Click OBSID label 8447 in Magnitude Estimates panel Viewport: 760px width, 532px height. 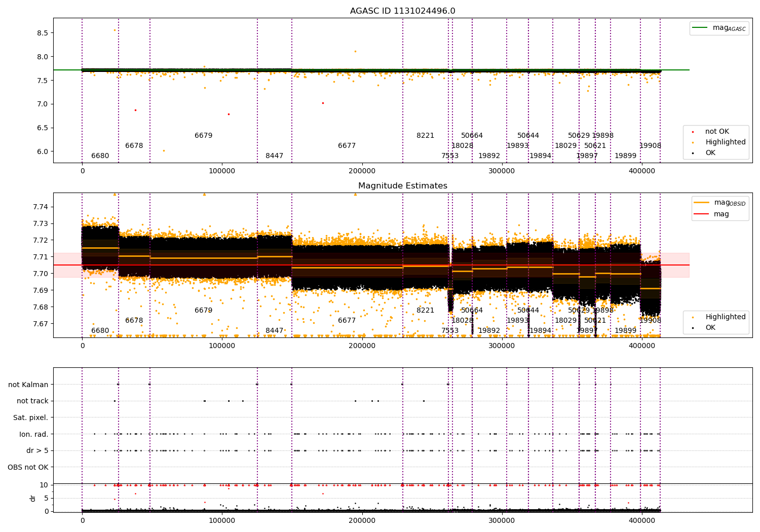(275, 331)
